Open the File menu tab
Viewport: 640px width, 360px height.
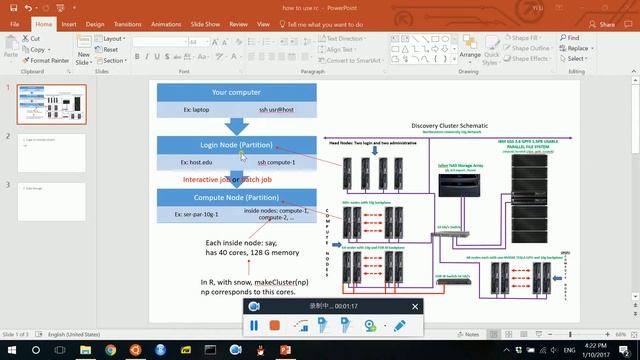[15, 24]
